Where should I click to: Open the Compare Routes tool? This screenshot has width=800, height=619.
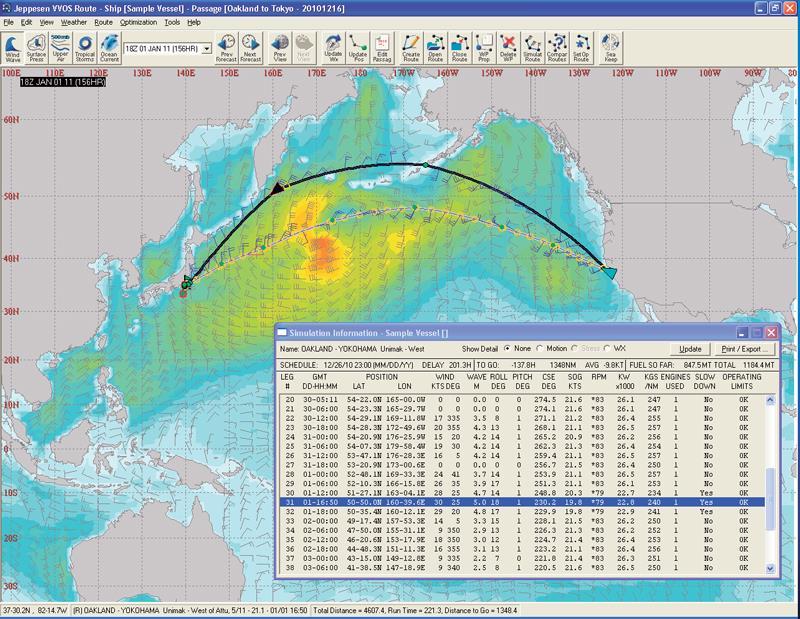pyautogui.click(x=557, y=49)
